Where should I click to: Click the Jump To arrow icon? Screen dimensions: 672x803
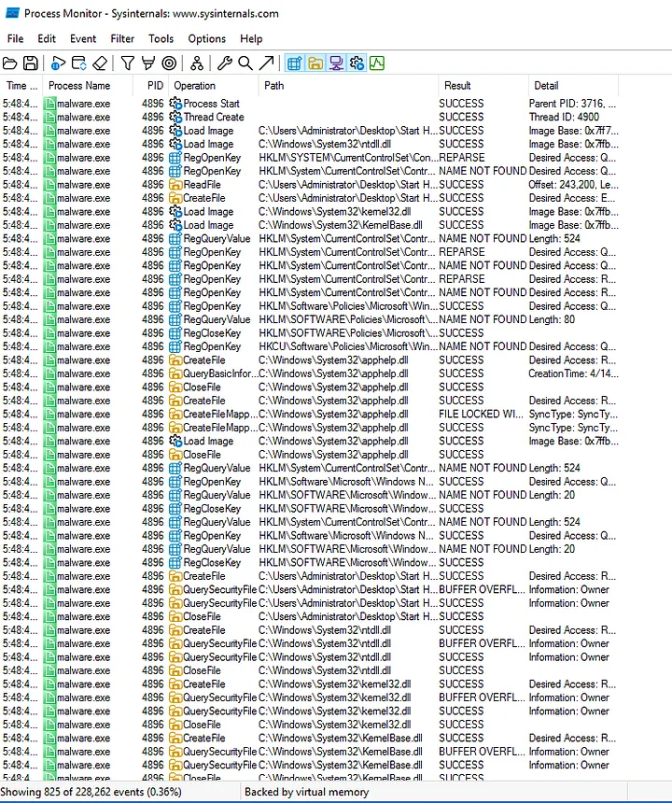(x=266, y=63)
